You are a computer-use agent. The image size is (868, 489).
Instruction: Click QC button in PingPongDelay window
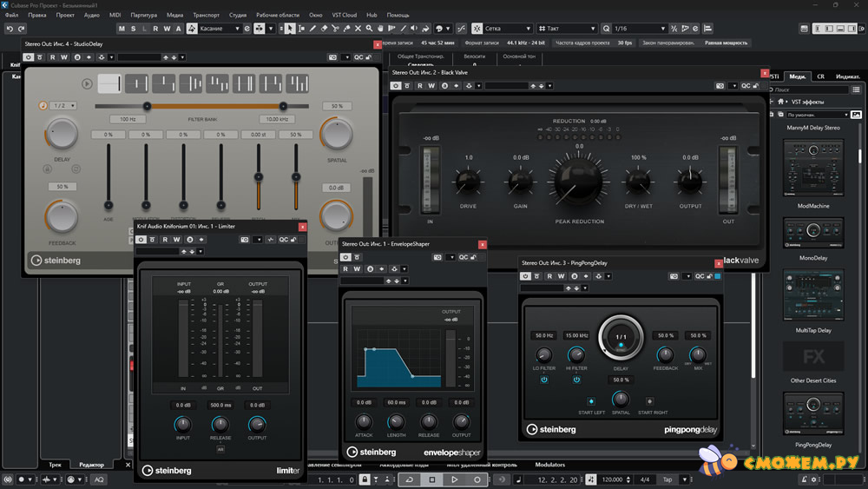point(700,276)
